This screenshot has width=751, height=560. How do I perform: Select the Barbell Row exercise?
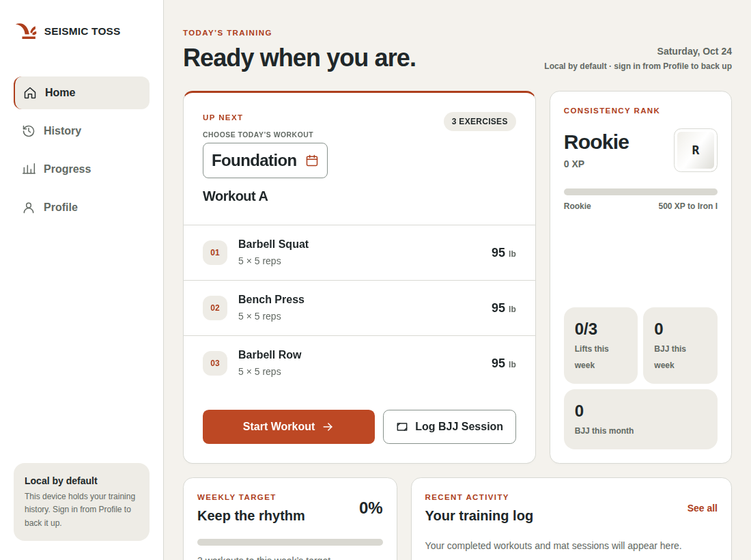coord(359,363)
